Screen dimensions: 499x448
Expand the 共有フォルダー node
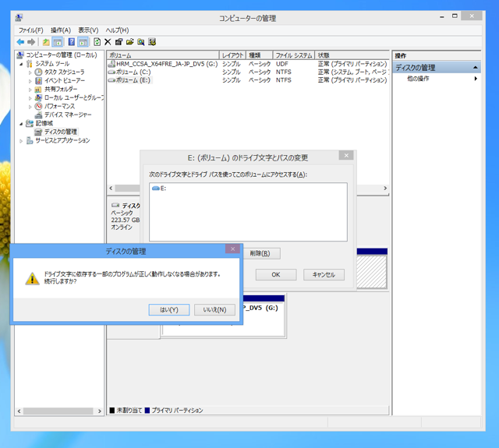[30, 90]
